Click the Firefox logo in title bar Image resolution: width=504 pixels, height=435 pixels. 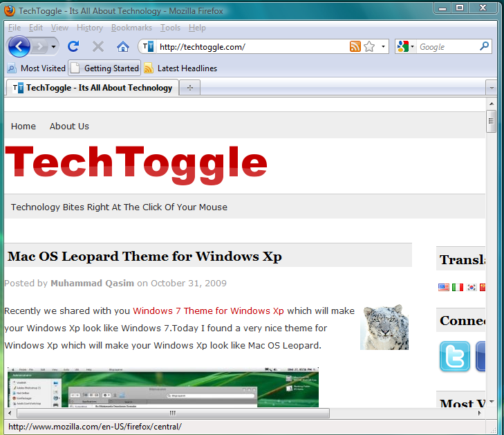click(x=10, y=11)
